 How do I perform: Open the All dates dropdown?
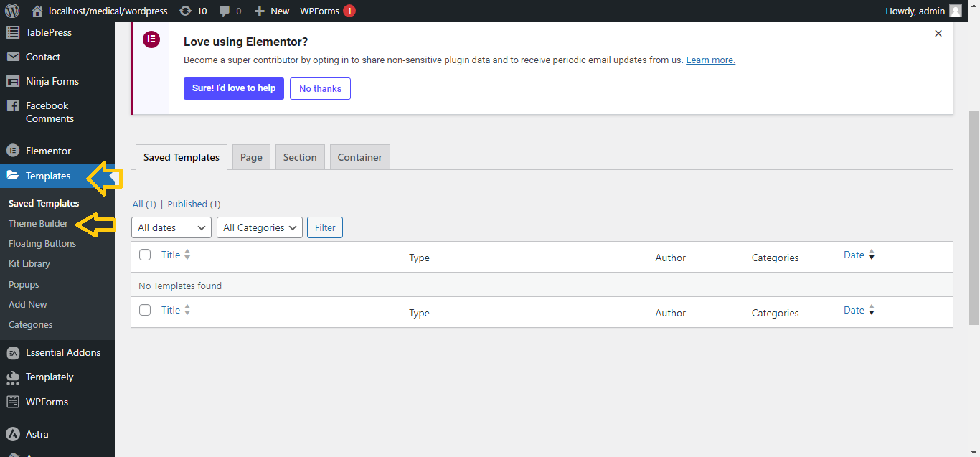[x=171, y=227]
